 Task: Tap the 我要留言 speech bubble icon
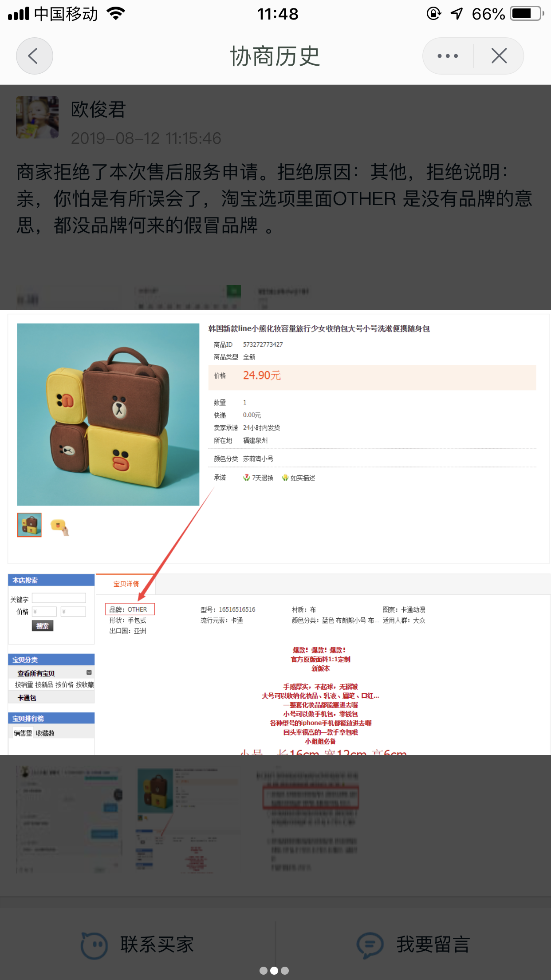(370, 945)
